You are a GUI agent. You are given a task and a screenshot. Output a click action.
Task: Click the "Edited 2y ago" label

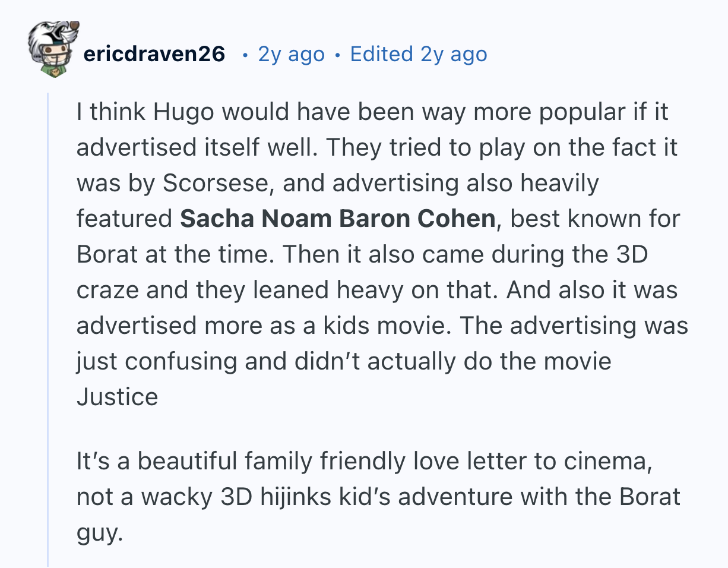pos(419,54)
